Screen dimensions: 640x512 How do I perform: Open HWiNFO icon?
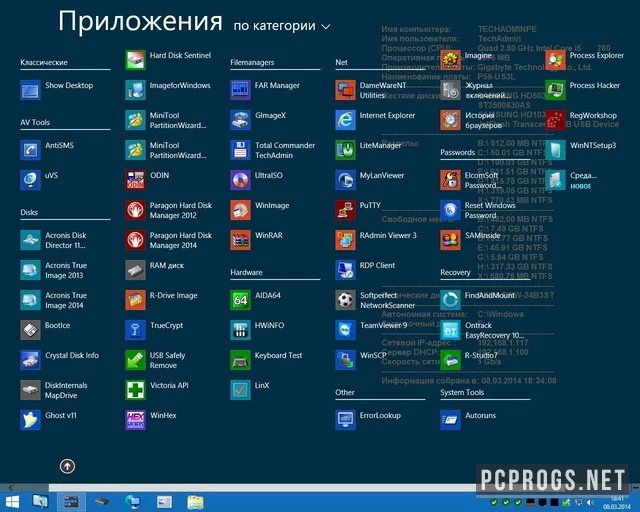[240, 330]
